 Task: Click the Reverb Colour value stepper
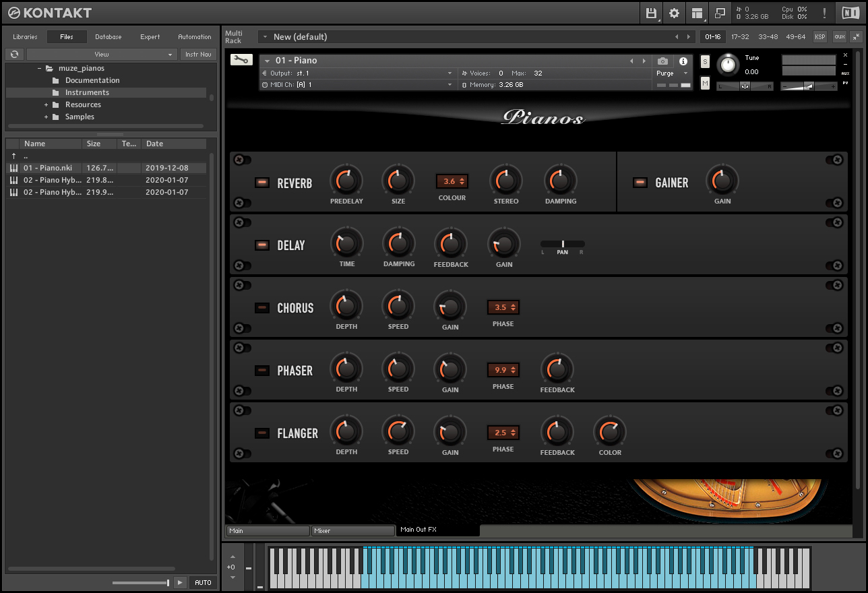pos(452,181)
